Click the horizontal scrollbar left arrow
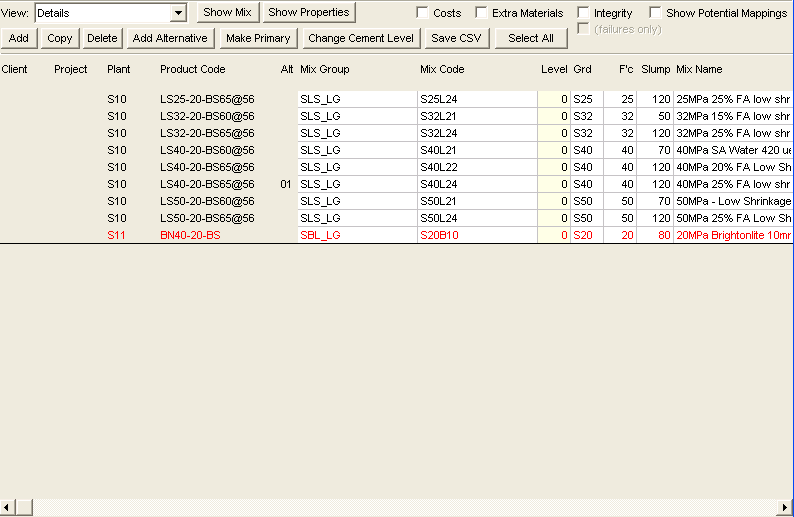This screenshot has height=517, width=794. click(8, 507)
